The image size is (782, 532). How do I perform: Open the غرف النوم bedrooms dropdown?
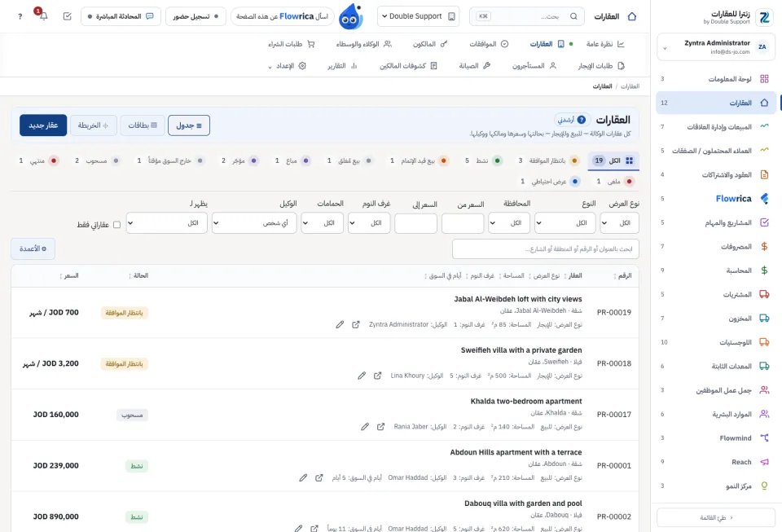[369, 223]
